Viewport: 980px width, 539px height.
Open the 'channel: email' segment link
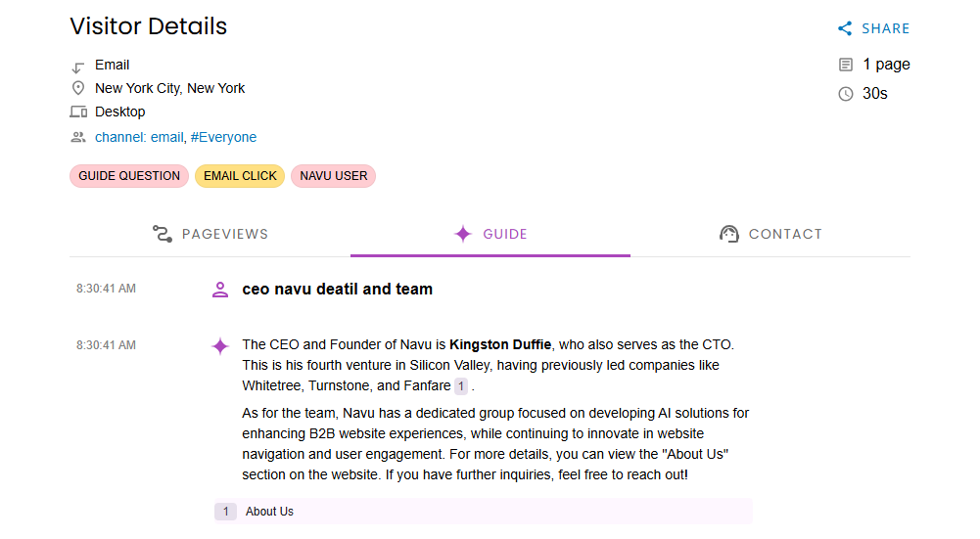tap(139, 138)
